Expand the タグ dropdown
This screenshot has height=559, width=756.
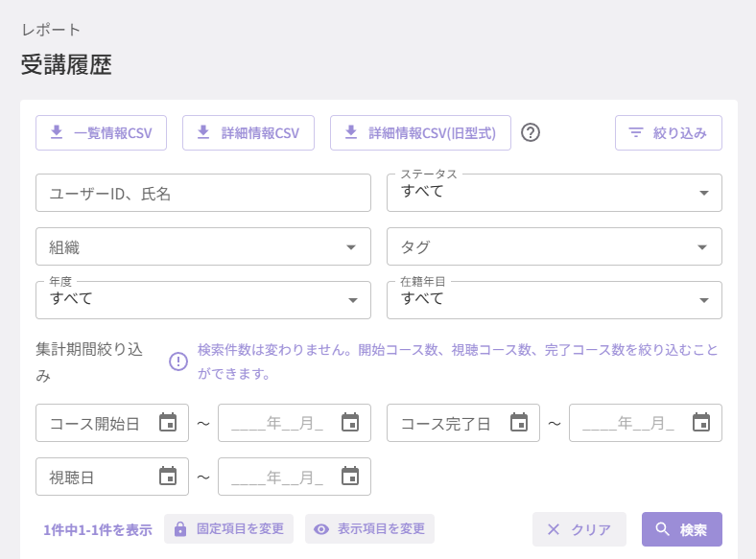pos(555,246)
